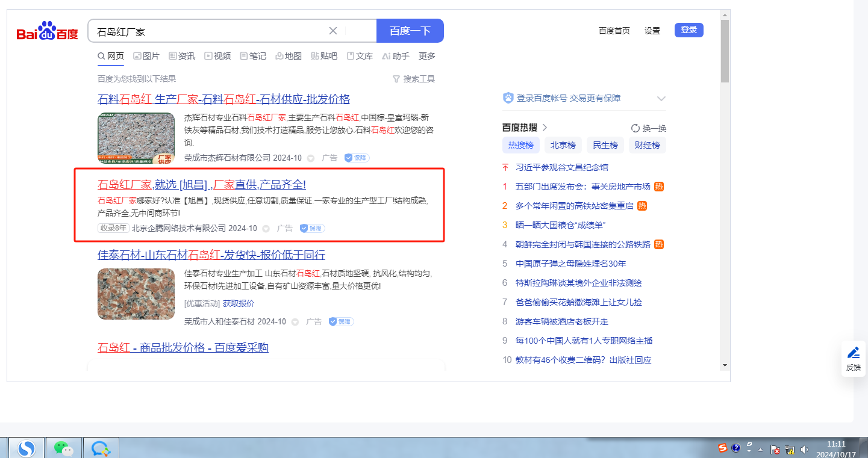Switch to the 财经榜 tab
The image size is (868, 458).
(647, 145)
